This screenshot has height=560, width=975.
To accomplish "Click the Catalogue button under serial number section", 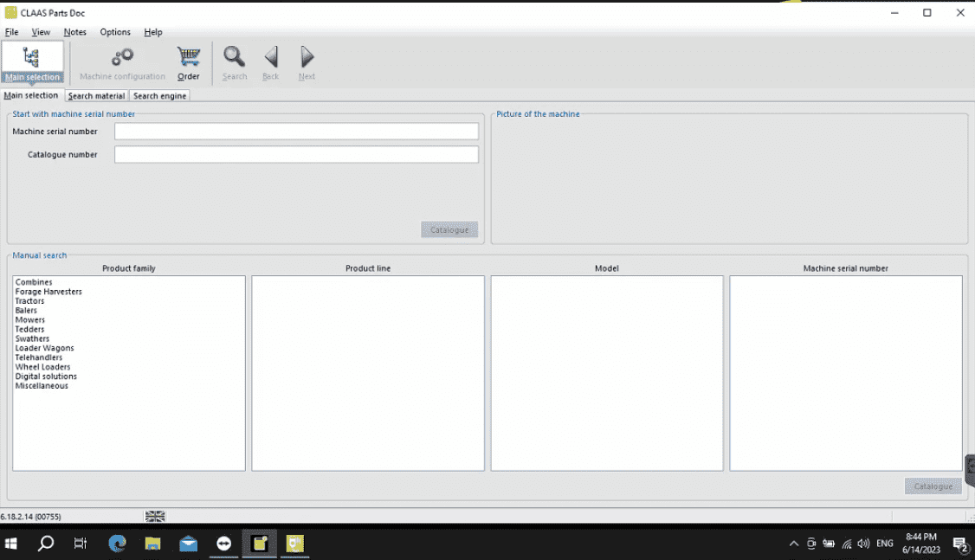I will 449,229.
